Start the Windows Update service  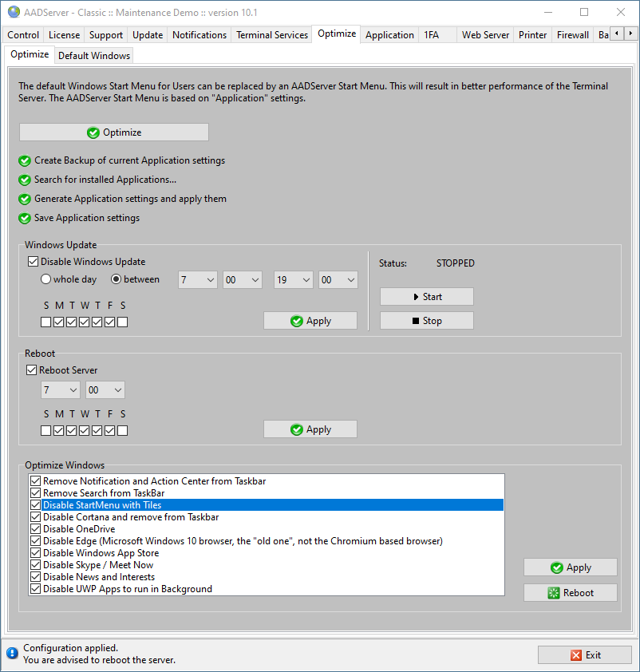pos(427,297)
